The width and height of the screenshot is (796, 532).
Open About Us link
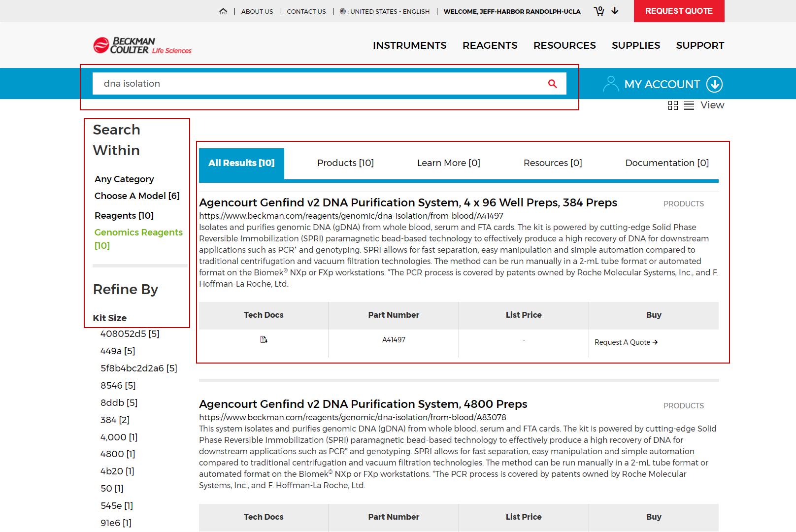pos(257,11)
